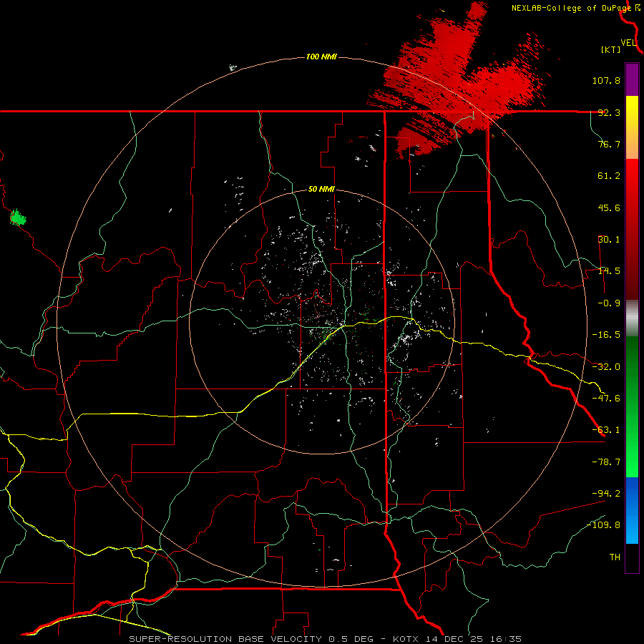Click the NEXLAB-College of DuPage label
644x644 pixels.
coord(571,8)
